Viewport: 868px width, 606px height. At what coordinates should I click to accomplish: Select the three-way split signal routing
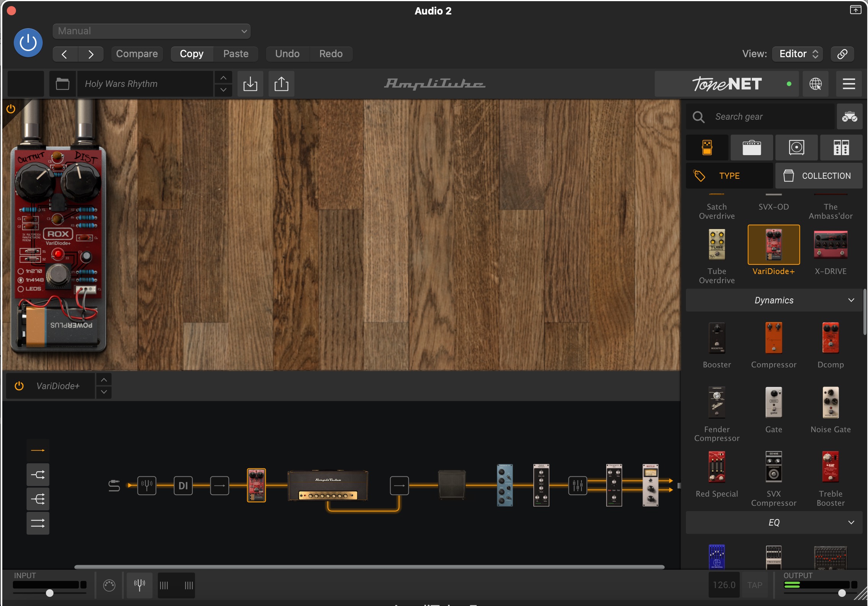38,499
